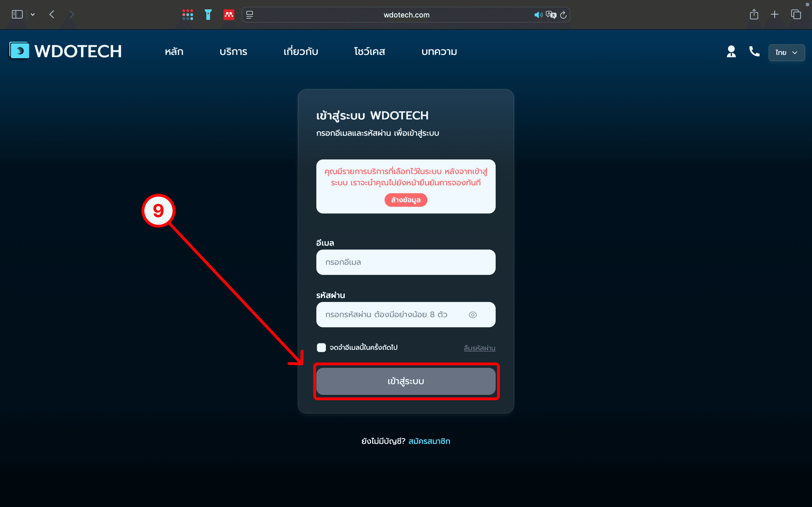The image size is (812, 507).
Task: Expand sidebar options chevron dropdown
Action: click(32, 14)
